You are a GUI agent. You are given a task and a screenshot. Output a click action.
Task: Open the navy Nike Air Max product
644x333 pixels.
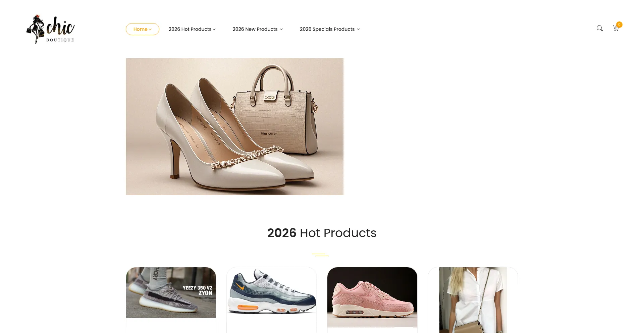click(272, 292)
